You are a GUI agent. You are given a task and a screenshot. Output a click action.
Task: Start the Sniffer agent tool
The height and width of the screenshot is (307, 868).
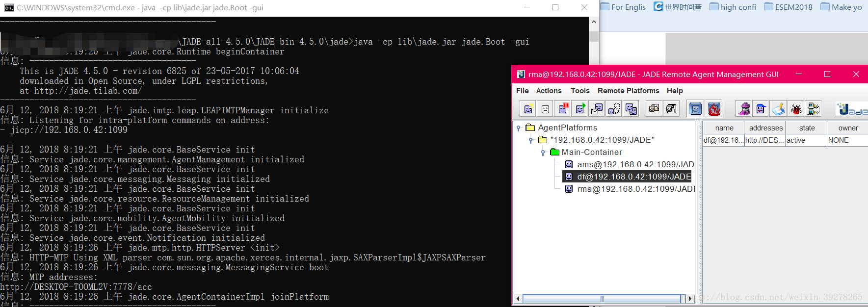pos(744,109)
